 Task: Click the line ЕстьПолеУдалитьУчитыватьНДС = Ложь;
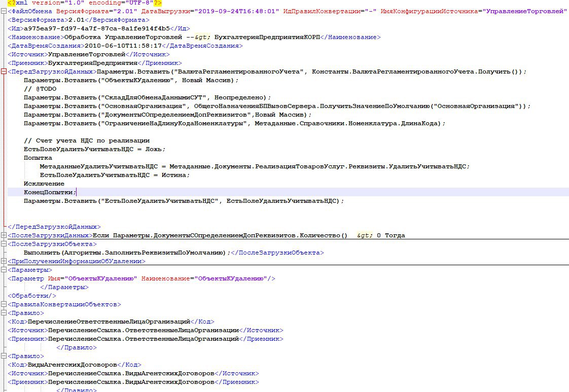click(x=95, y=149)
